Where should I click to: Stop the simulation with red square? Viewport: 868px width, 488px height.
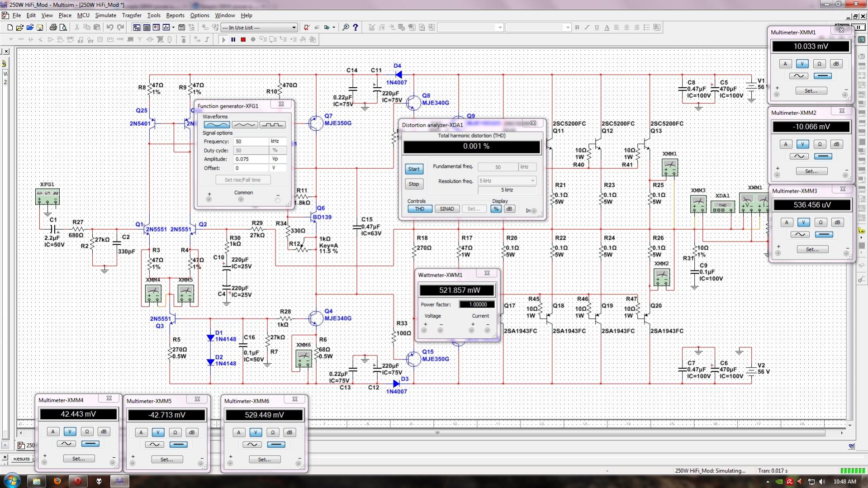coord(243,39)
